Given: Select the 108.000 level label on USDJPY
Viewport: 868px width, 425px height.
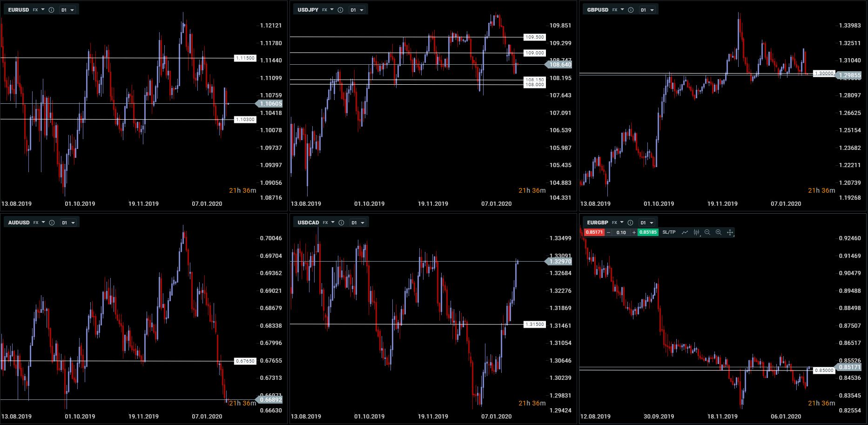Looking at the screenshot, I should point(534,85).
